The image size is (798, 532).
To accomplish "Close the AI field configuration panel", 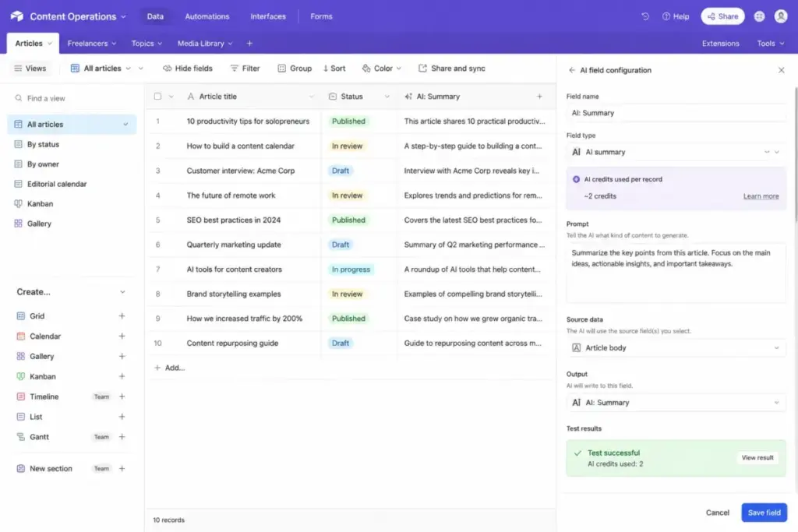I will click(x=781, y=70).
